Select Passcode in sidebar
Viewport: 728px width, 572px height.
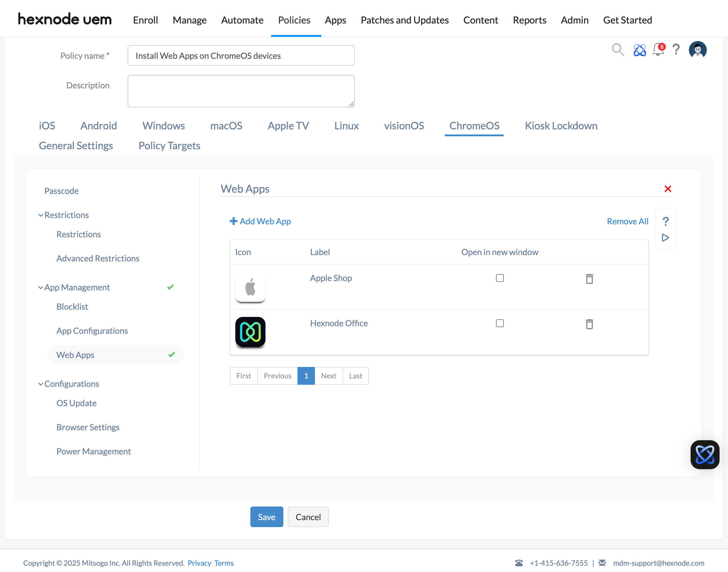pos(61,191)
